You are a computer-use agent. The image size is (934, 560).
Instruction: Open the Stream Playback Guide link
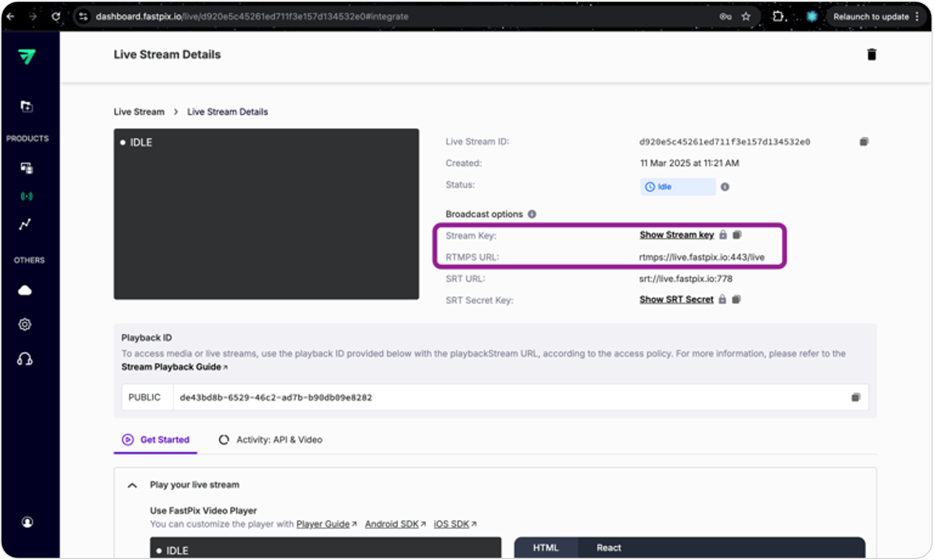point(174,367)
